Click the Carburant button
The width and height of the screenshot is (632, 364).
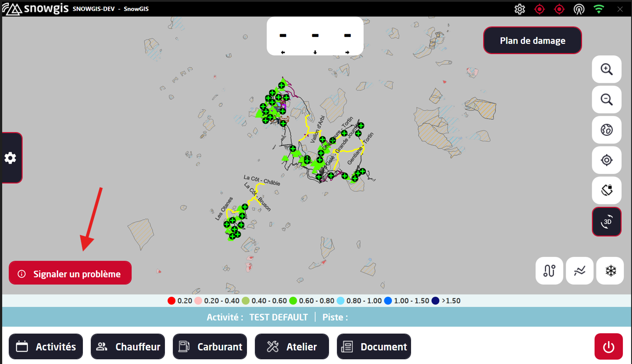click(x=210, y=347)
